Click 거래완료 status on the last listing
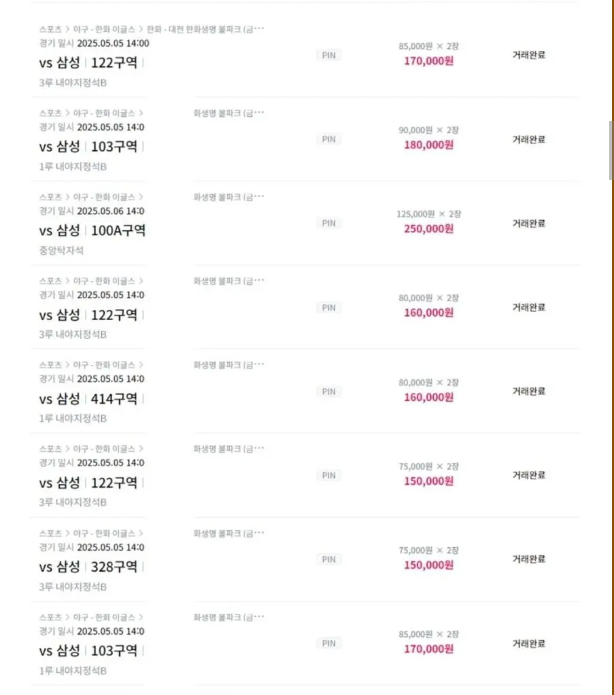 click(x=529, y=644)
